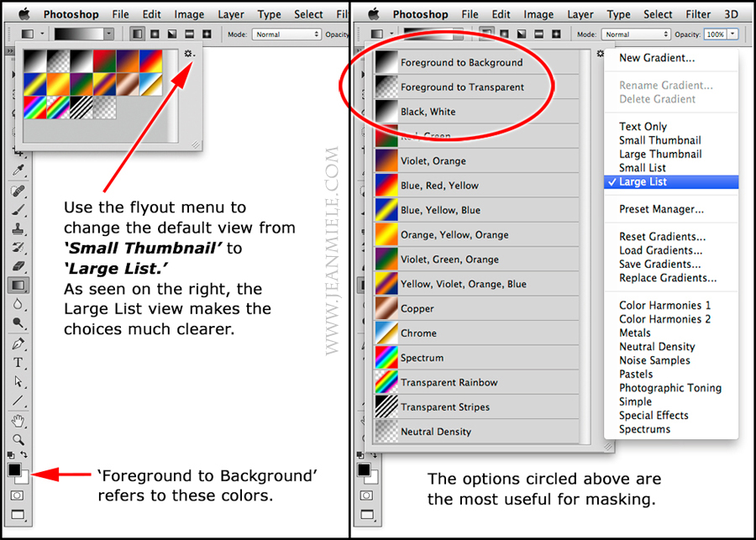This screenshot has height=540, width=756.
Task: Select the Gradient tool in the toolbar
Action: coord(19,285)
